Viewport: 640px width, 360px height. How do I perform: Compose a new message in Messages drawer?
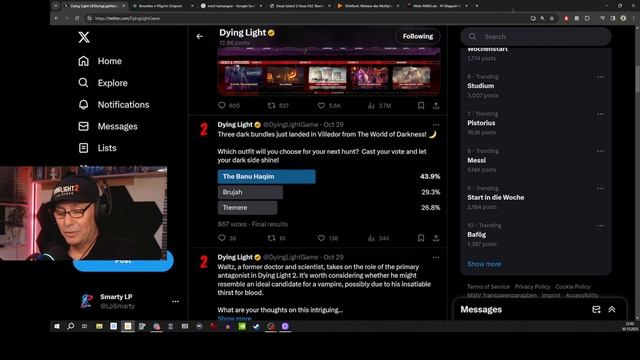click(x=596, y=309)
